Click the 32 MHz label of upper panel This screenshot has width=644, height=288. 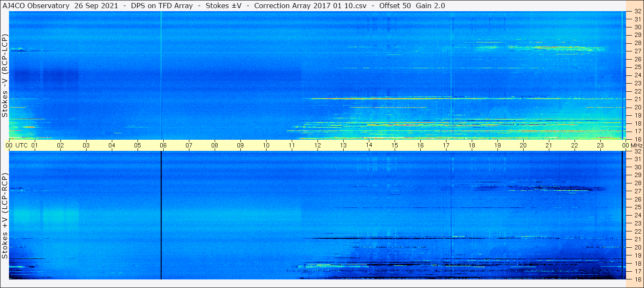(x=637, y=11)
